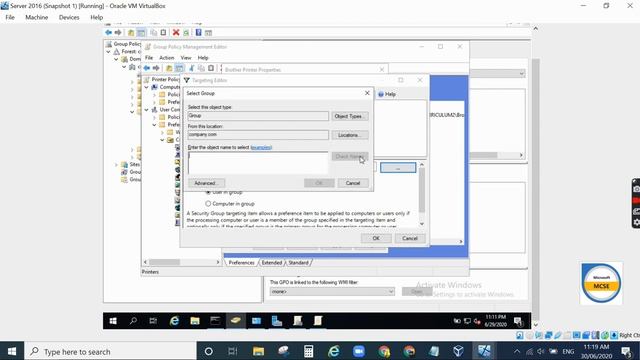Collapse the User Configuration node
The image size is (640, 360).
147,109
